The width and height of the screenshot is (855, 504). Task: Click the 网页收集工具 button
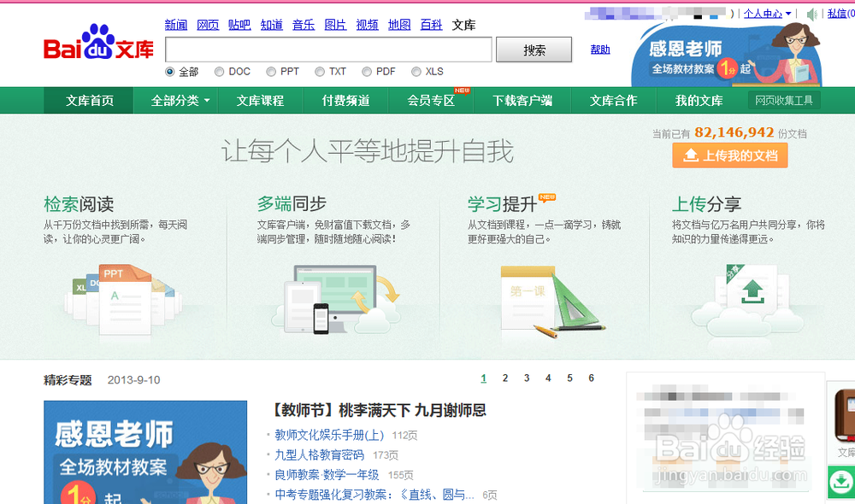pos(784,100)
